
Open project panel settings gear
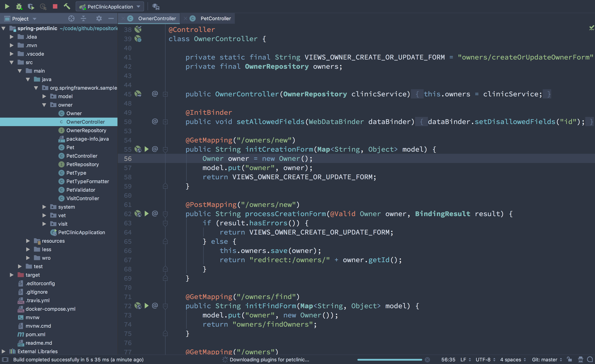click(99, 18)
